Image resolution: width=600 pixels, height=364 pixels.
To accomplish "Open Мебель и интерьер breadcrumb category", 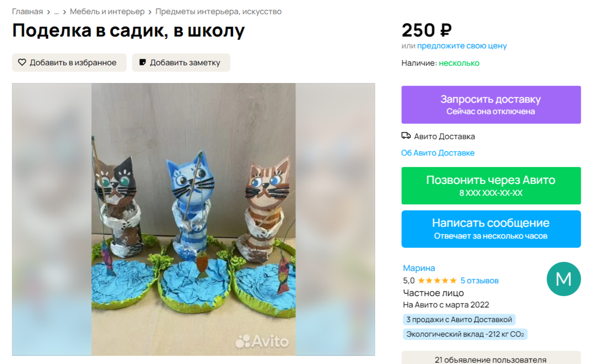I will tap(107, 11).
